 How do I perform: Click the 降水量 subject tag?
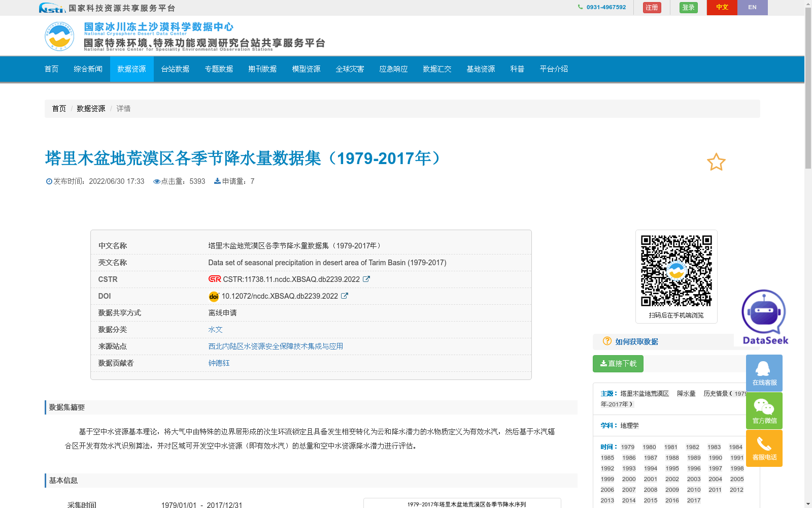686,394
